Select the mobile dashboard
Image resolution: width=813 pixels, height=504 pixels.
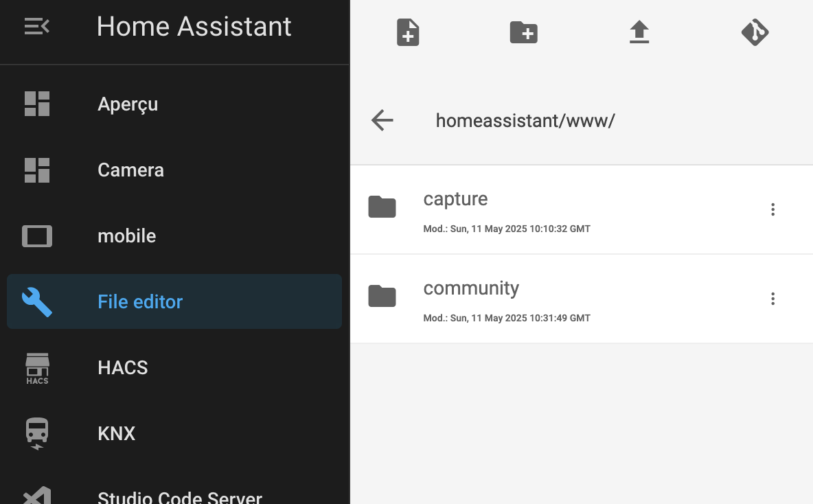(126, 236)
